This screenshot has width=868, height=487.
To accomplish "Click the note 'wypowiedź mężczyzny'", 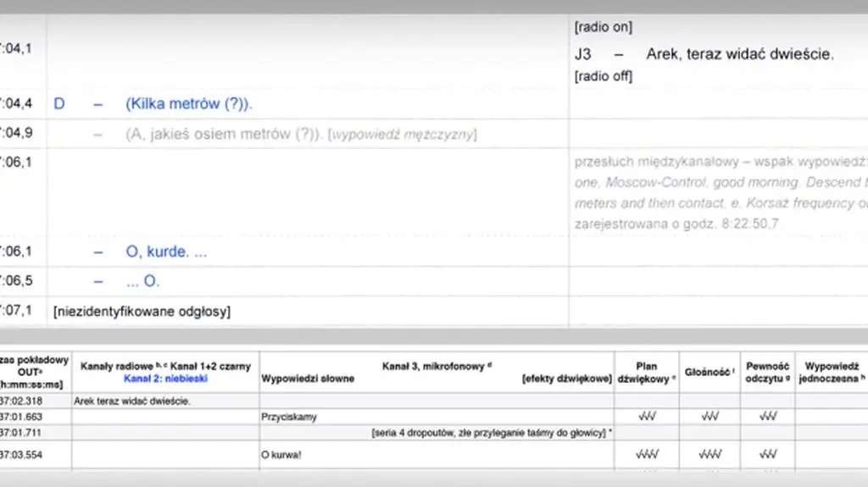I will (403, 135).
